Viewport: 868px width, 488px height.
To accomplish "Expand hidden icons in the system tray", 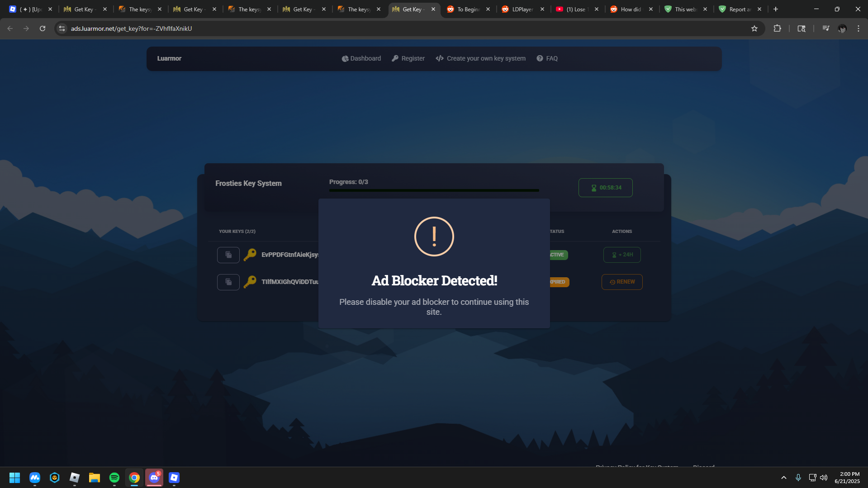I will click(x=783, y=478).
